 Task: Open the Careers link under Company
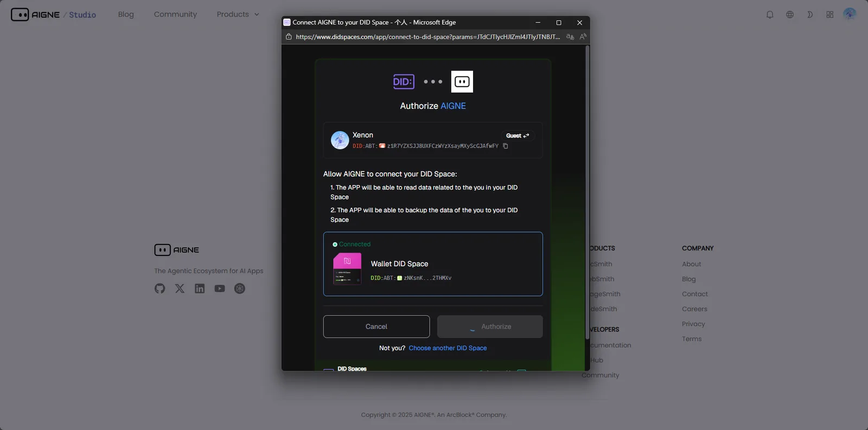coord(695,309)
